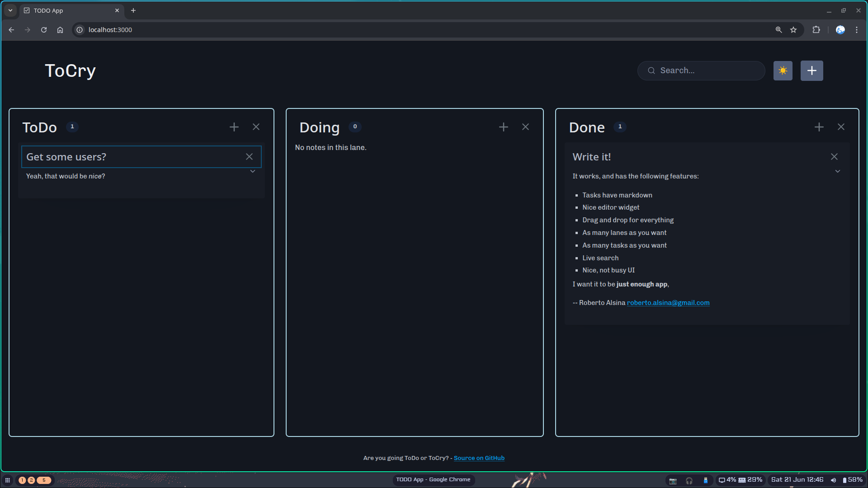View site information icon in address bar
This screenshot has width=868, height=488.
(x=80, y=30)
